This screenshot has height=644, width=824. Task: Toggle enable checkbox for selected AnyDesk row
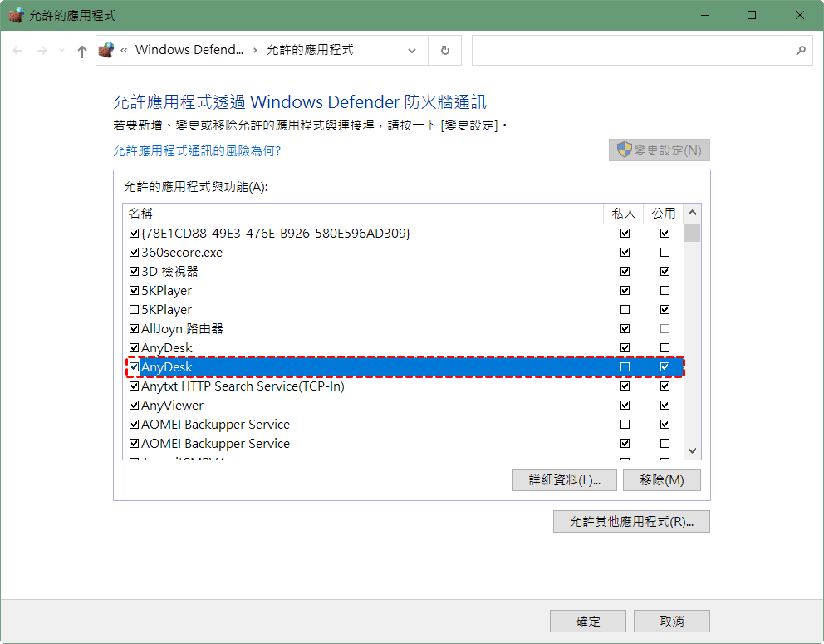click(x=134, y=367)
